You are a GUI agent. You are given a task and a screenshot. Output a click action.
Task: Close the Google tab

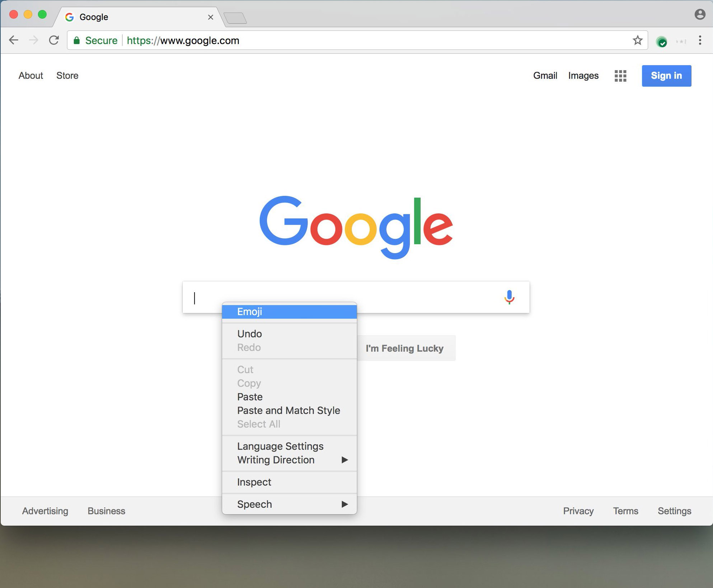point(211,17)
